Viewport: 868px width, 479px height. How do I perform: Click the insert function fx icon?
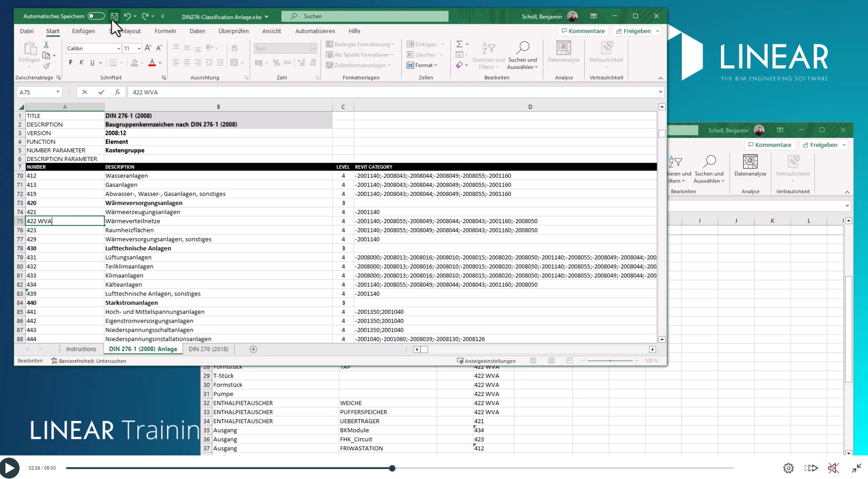117,92
